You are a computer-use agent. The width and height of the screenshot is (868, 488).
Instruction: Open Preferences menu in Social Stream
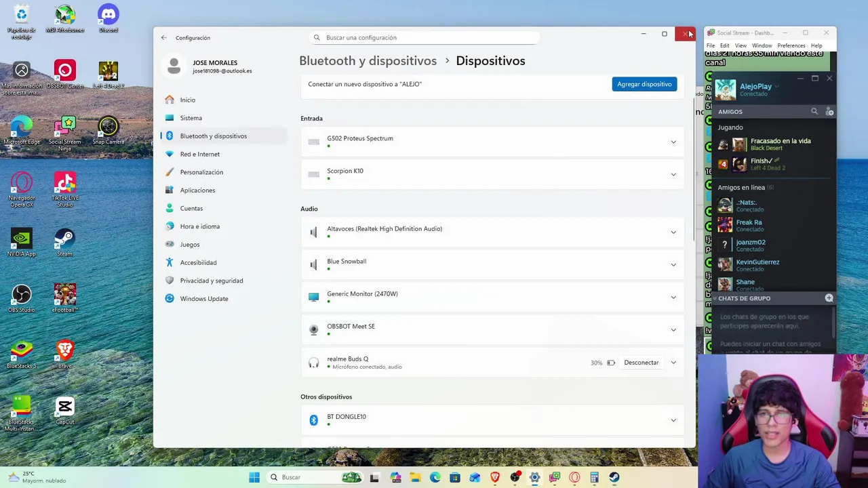(791, 45)
